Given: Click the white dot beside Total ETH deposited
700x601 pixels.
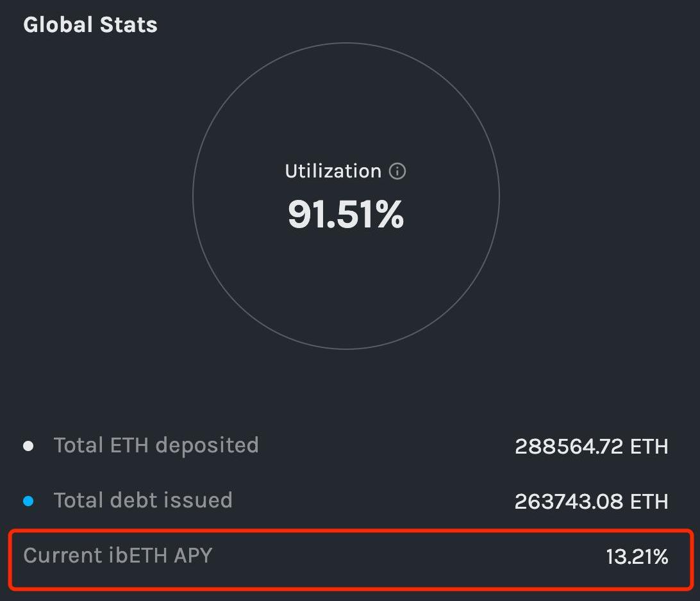Looking at the screenshot, I should (28, 446).
